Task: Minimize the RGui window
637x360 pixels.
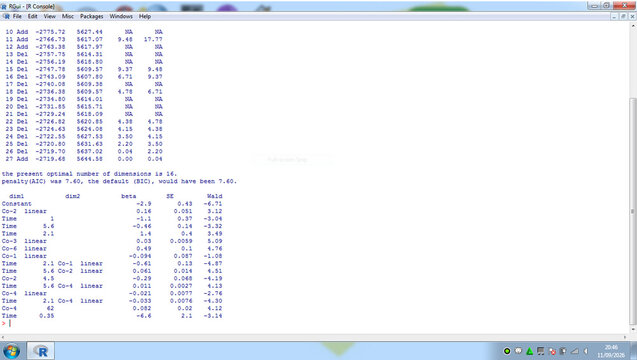Action: pos(594,6)
